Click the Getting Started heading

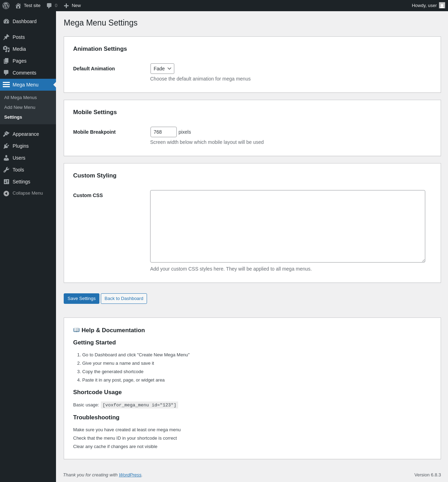coord(94,343)
